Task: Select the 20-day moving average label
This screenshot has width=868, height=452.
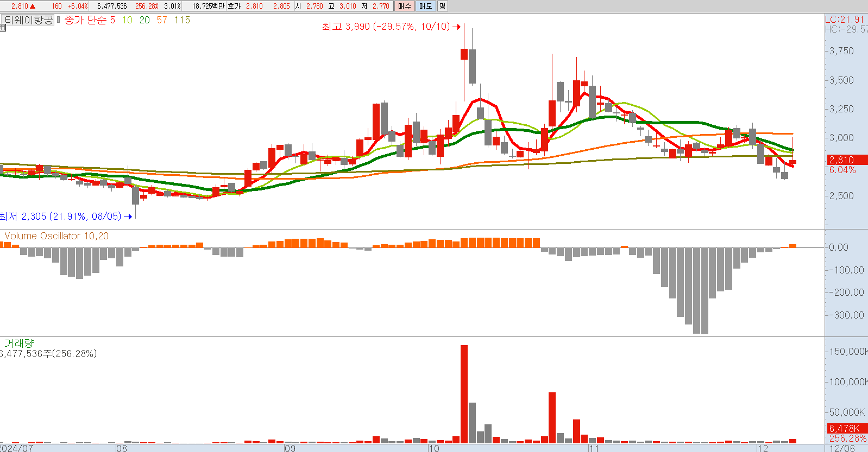Action: [x=144, y=20]
